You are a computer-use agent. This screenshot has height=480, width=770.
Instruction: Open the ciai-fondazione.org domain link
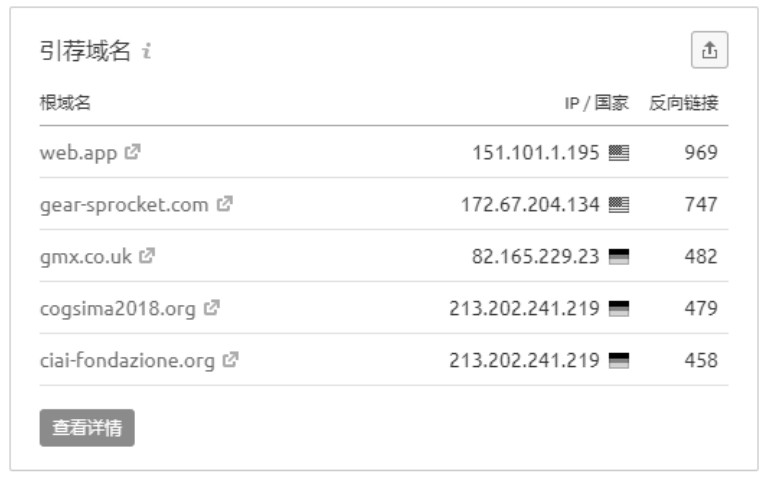click(x=128, y=361)
